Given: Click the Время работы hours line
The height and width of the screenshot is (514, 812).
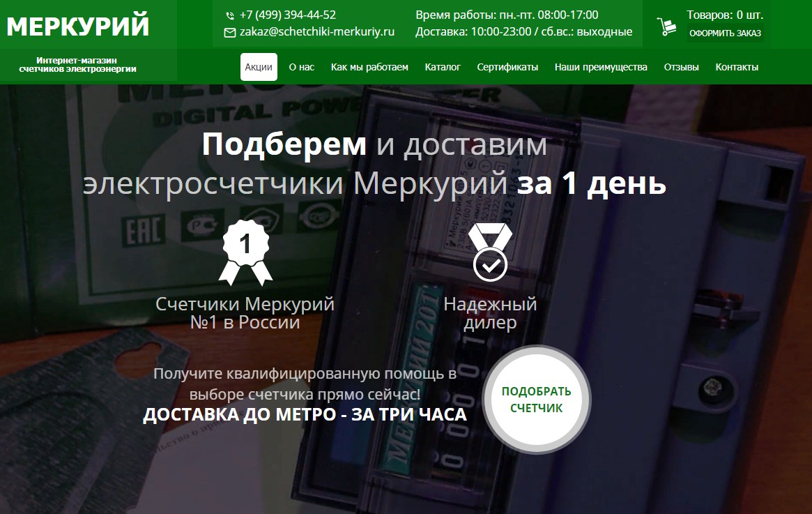Looking at the screenshot, I should coord(507,15).
